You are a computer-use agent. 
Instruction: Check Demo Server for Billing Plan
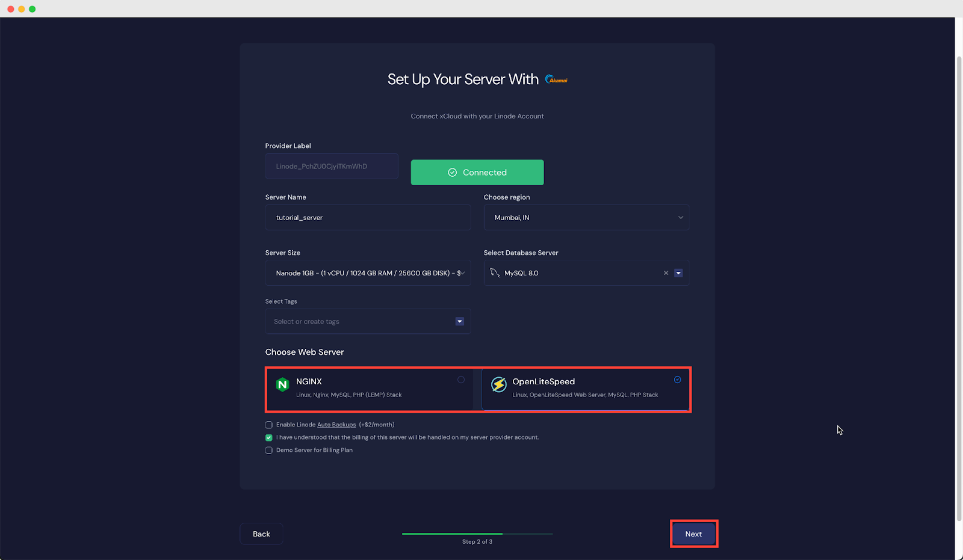269,451
